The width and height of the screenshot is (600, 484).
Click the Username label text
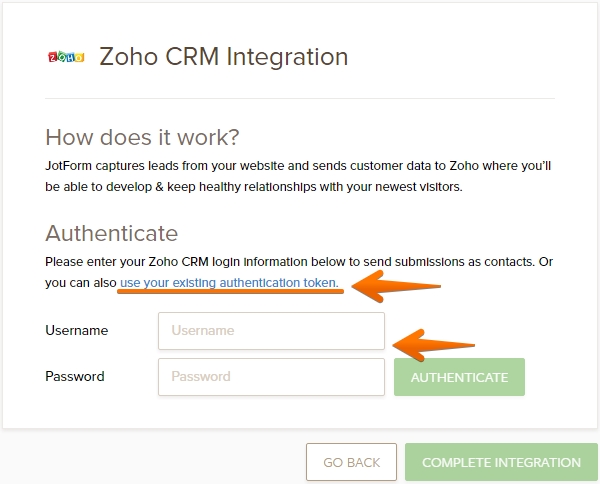click(76, 330)
